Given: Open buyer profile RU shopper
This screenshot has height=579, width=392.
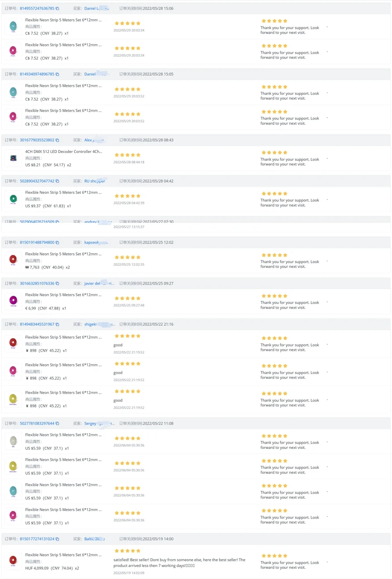Looking at the screenshot, I should tap(94, 181).
